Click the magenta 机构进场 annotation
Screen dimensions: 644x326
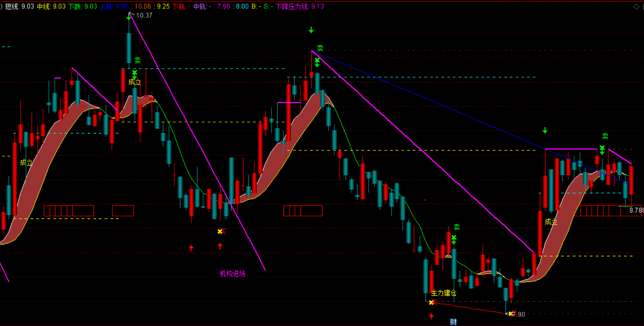(232, 274)
